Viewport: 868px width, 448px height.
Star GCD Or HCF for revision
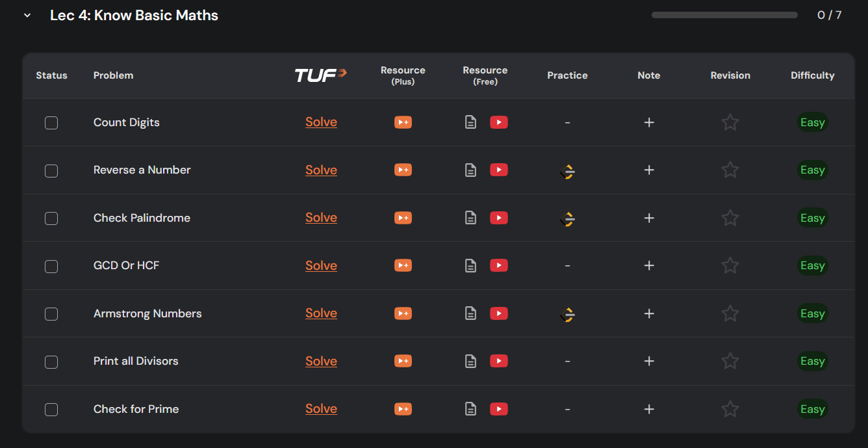click(x=730, y=265)
